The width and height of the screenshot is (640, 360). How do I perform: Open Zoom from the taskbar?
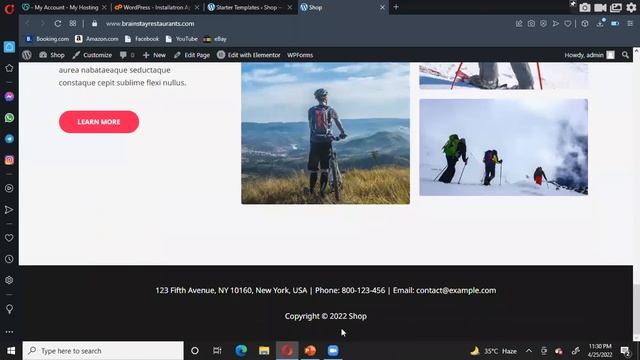click(333, 351)
